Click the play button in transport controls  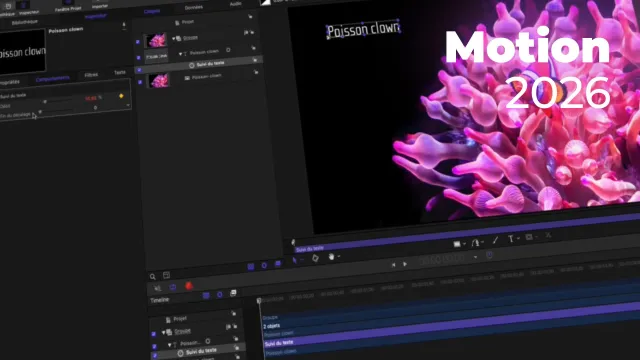tap(405, 264)
